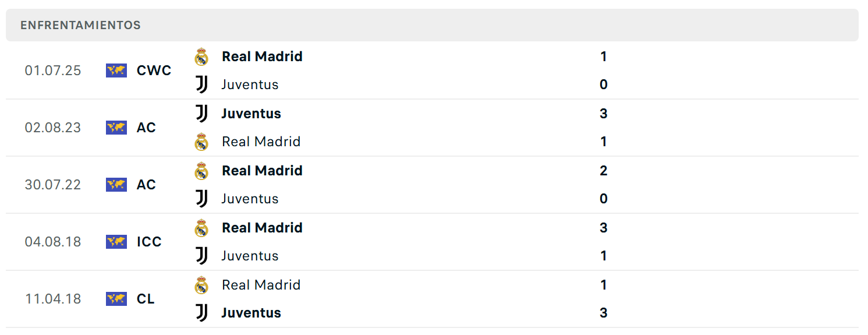Click Real Madrid crest in 30.07.22 match
Image resolution: width=868 pixels, height=335 pixels.
click(x=201, y=171)
